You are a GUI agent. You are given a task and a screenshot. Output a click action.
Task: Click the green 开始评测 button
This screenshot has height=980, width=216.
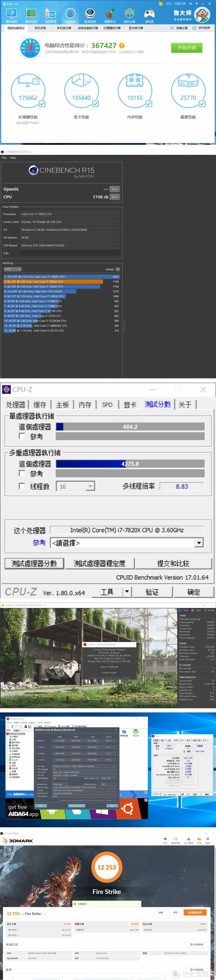(187, 48)
